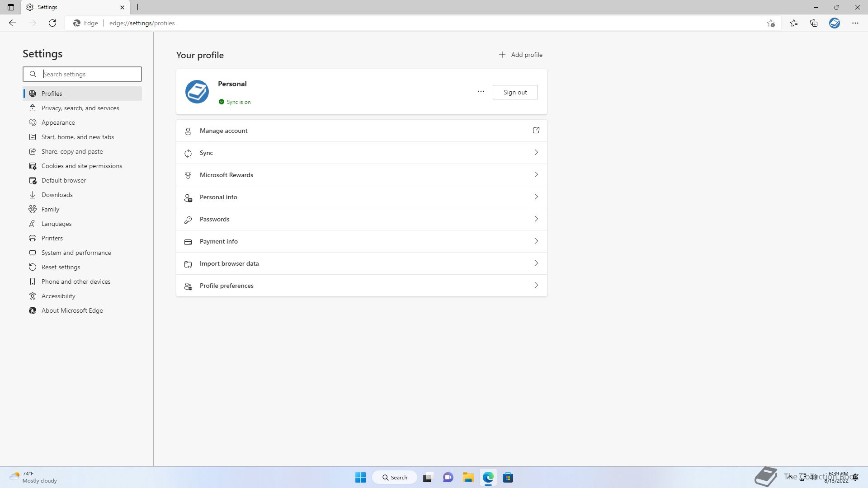Reload the page with refresh icon
The image size is (868, 488).
52,23
